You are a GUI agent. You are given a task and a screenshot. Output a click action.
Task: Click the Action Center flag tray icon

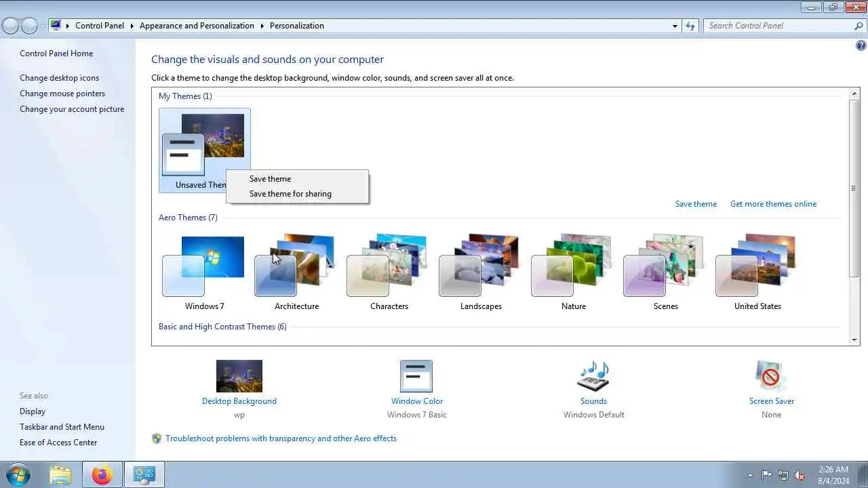(x=766, y=475)
